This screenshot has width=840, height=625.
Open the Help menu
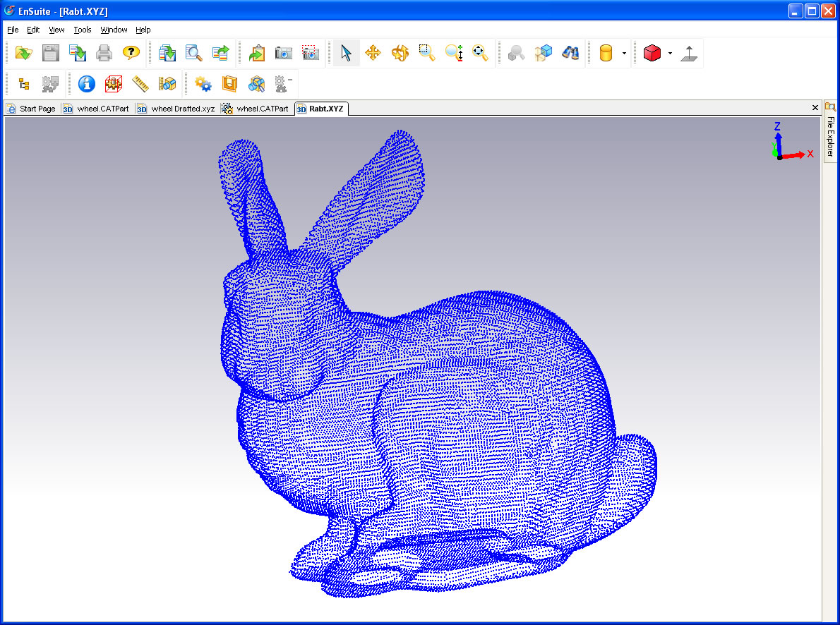tap(143, 30)
